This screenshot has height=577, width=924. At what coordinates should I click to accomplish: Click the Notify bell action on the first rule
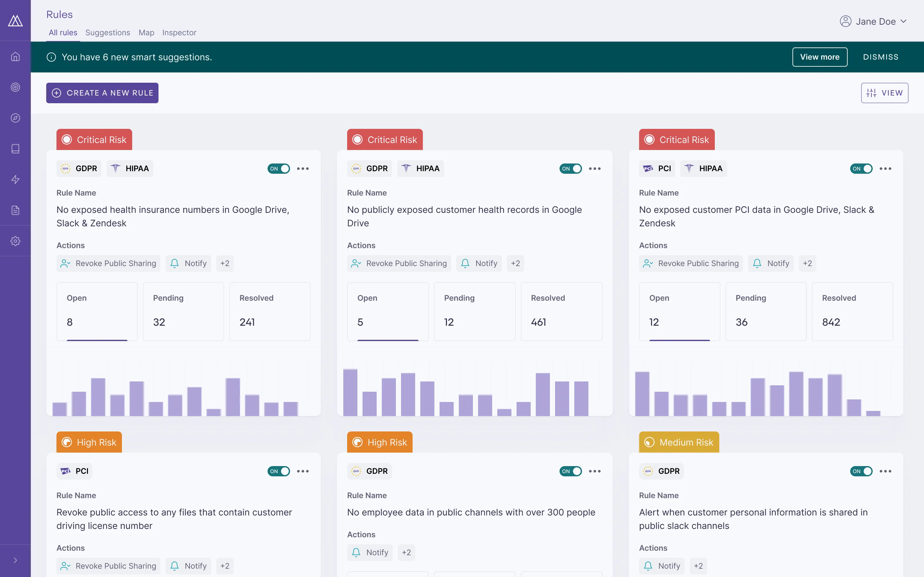click(188, 263)
